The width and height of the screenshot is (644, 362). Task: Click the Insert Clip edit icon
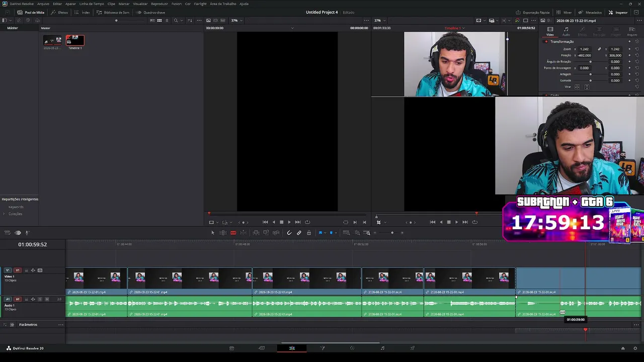point(256,233)
